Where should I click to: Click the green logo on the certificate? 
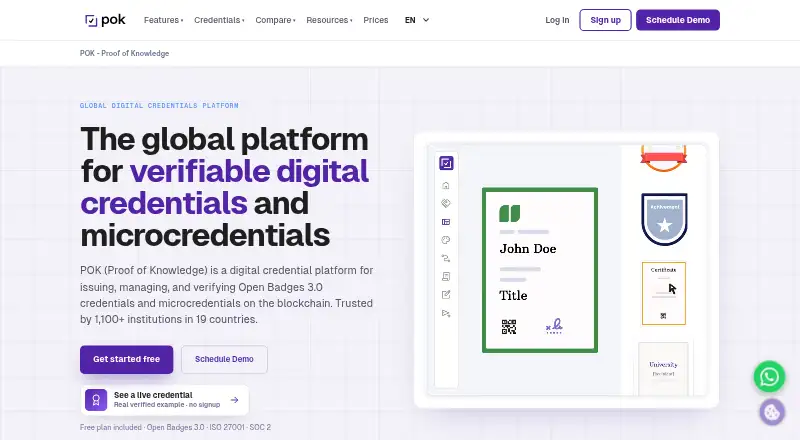point(509,213)
